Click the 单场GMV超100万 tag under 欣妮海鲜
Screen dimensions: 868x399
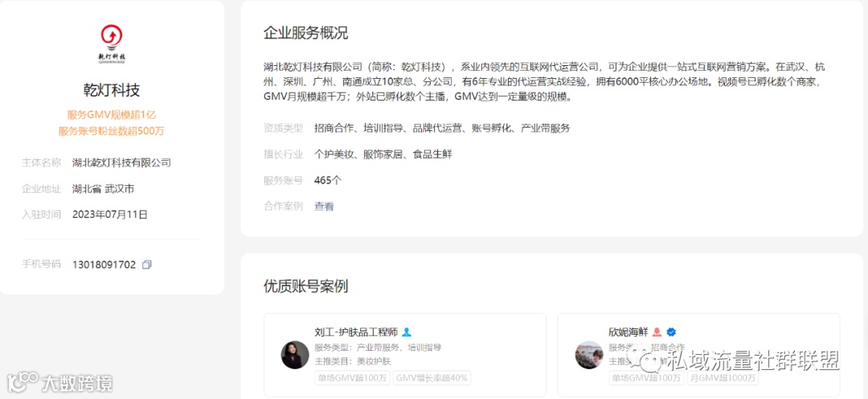pos(646,379)
